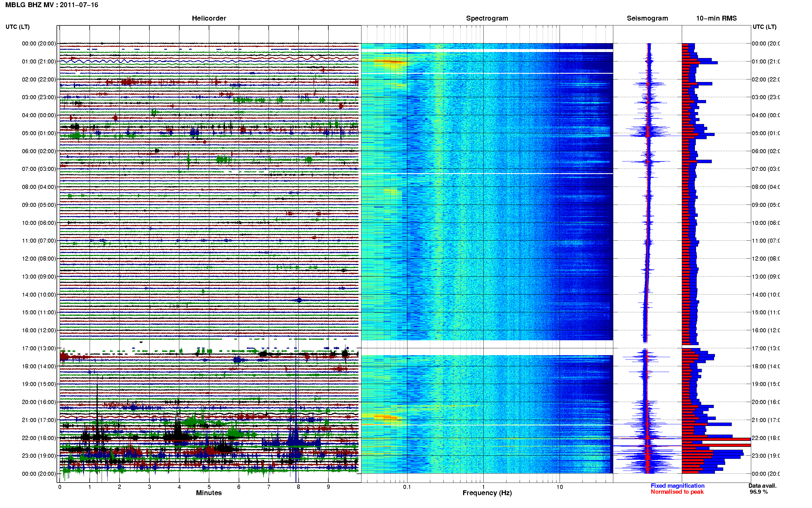Click the left time label '07:00 (03:00)'
This screenshot has height=508, width=812.
point(39,169)
